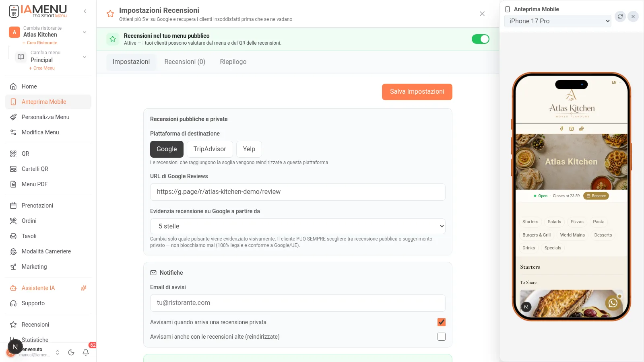Select the Starters category chip

tap(530, 222)
